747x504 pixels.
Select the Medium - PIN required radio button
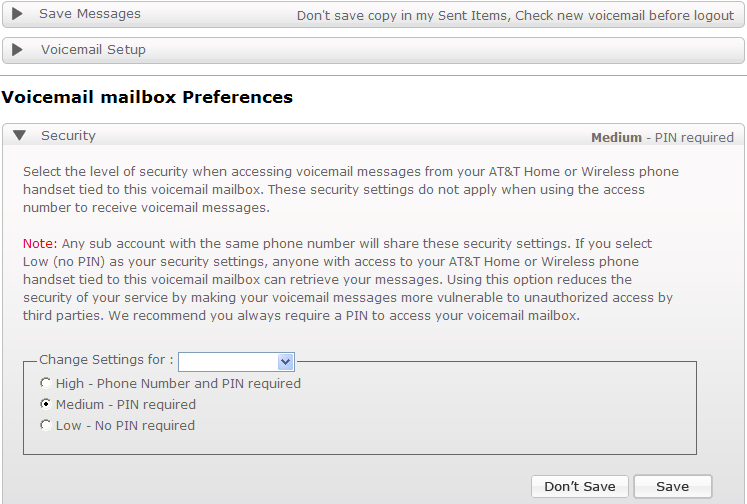tap(46, 405)
